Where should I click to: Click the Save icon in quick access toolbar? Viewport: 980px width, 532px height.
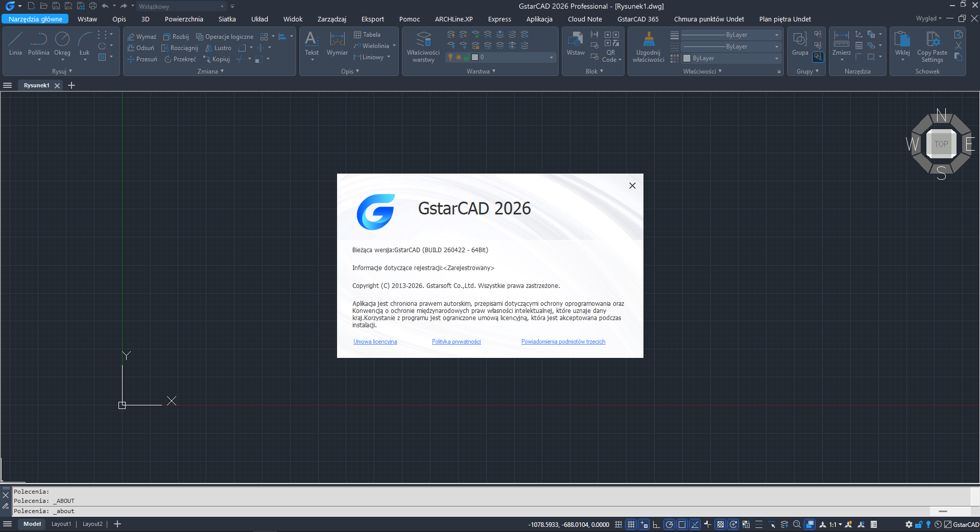click(56, 6)
